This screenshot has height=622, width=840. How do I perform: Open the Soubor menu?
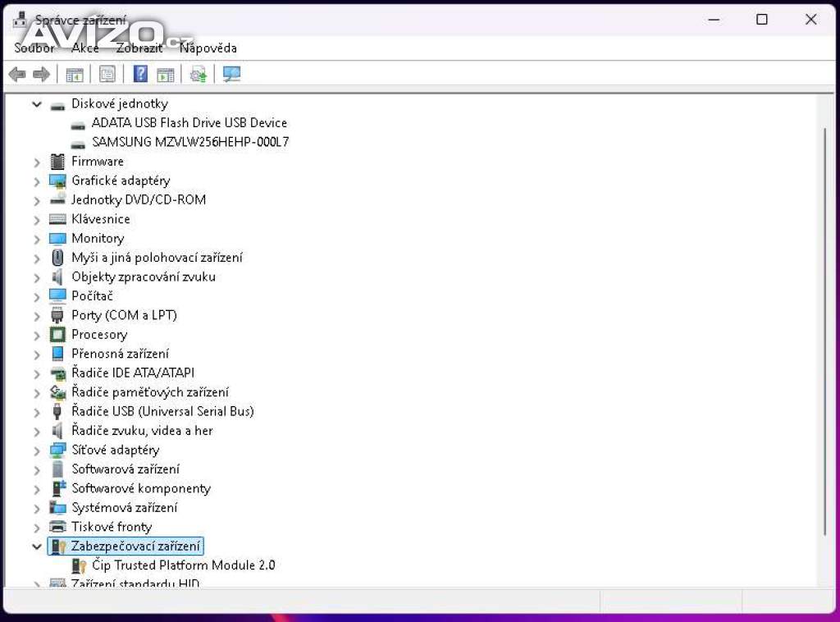pos(34,48)
